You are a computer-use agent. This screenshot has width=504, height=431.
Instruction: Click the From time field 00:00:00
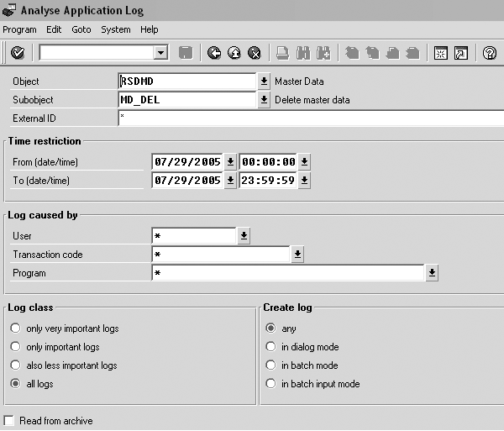click(268, 161)
